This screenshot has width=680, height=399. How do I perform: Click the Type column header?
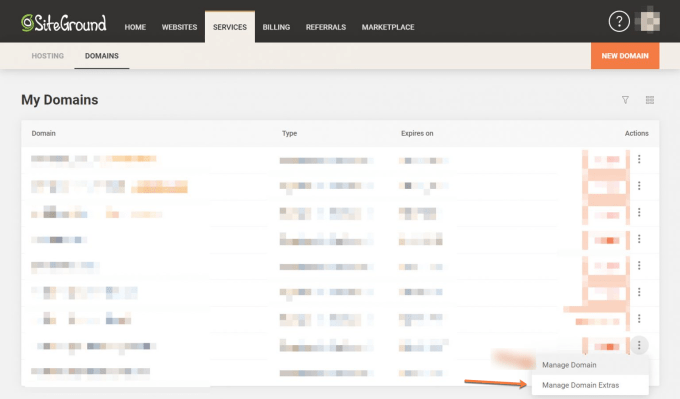pyautogui.click(x=289, y=133)
